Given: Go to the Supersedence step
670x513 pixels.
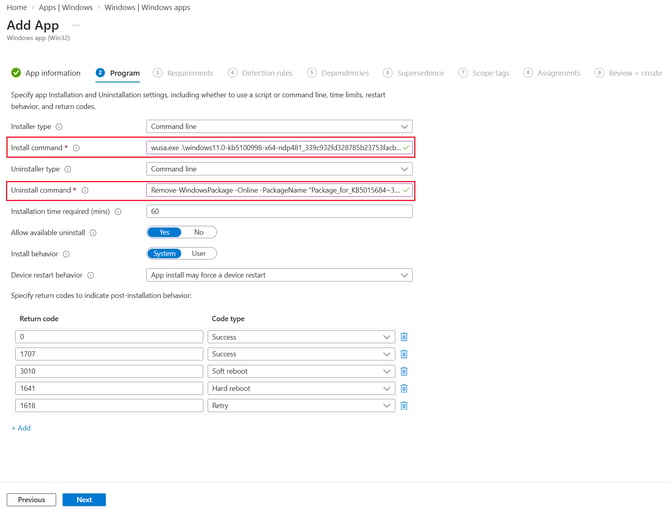Looking at the screenshot, I should [x=414, y=73].
